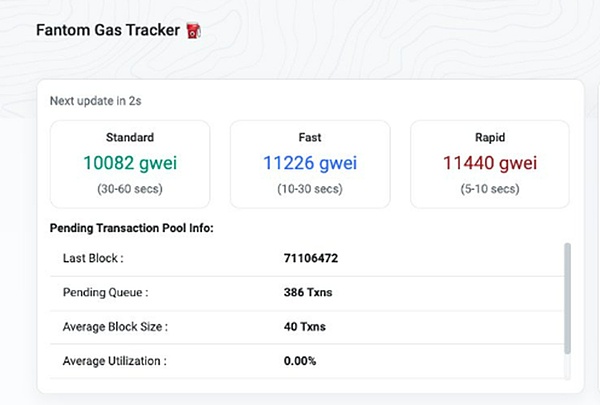The image size is (600, 405).
Task: Click the pool info vertical scrollbar
Action: point(568,296)
